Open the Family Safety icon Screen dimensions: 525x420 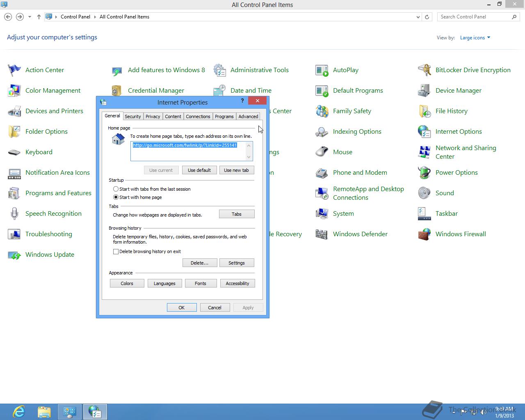(x=322, y=111)
